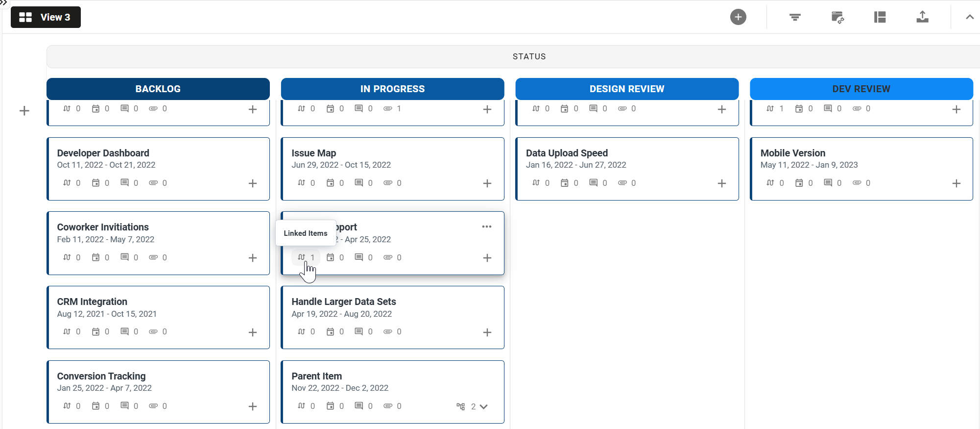
Task: Click calendar icon on Mobile Version card
Action: (799, 183)
